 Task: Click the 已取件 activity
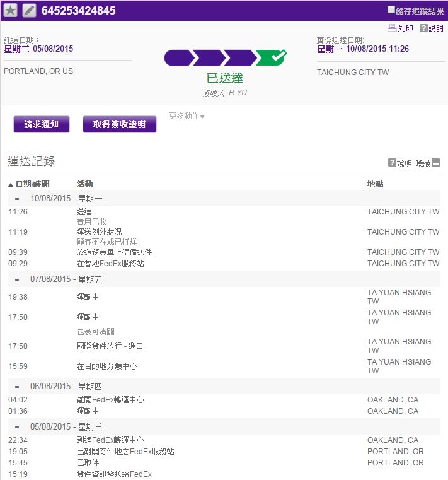(x=88, y=463)
